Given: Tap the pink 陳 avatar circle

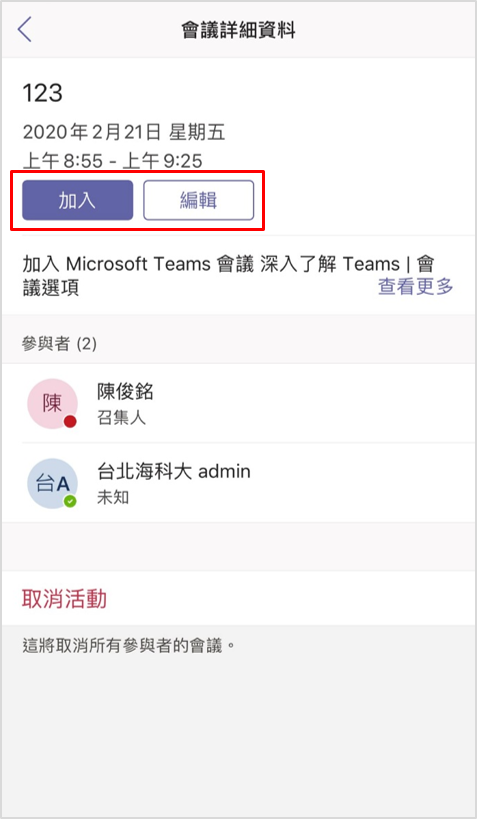Looking at the screenshot, I should (52, 404).
